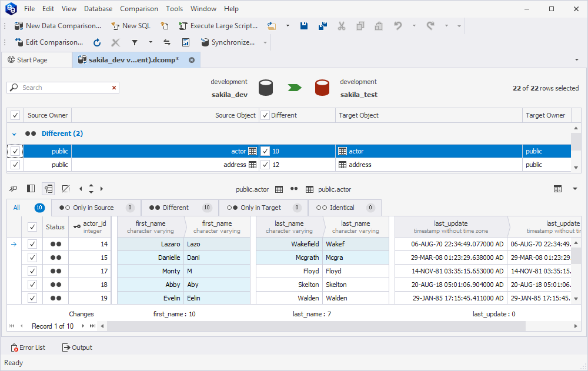588x371 pixels.
Task: Switch to the Only in Source tab
Action: 93,208
